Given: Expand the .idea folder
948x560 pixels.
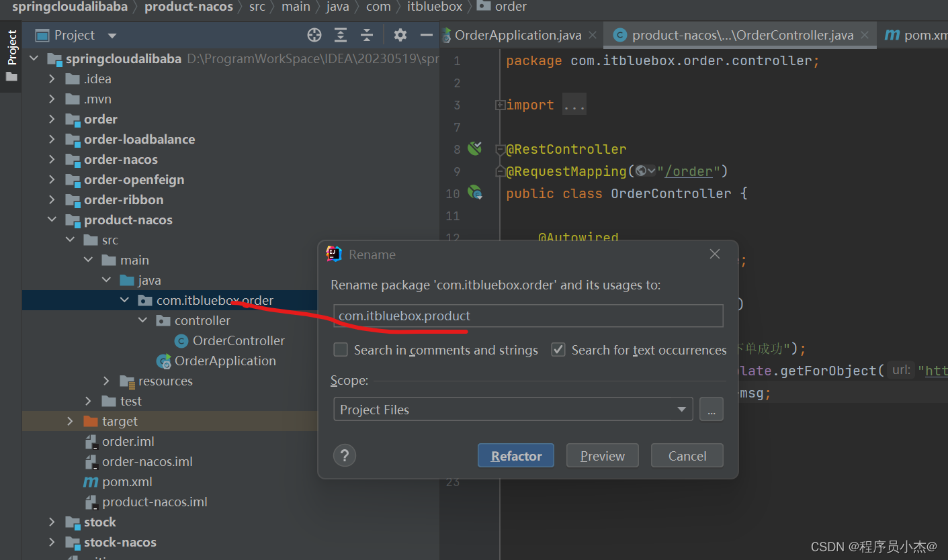Looking at the screenshot, I should coord(52,79).
